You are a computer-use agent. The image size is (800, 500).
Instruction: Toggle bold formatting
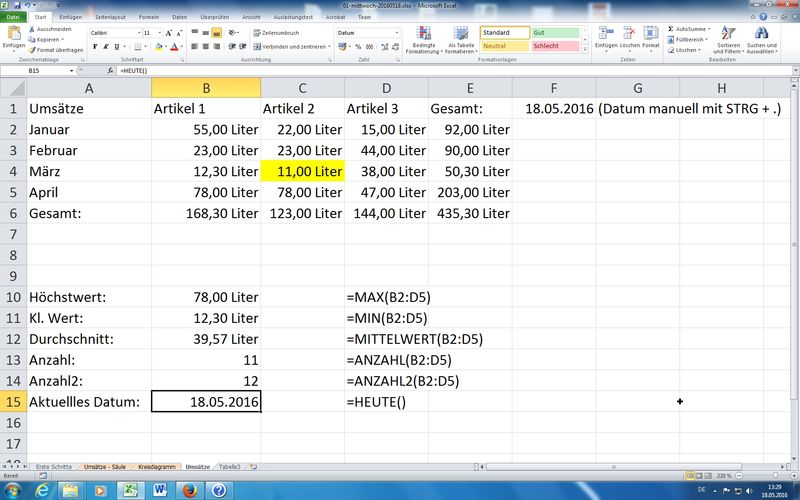click(x=94, y=46)
